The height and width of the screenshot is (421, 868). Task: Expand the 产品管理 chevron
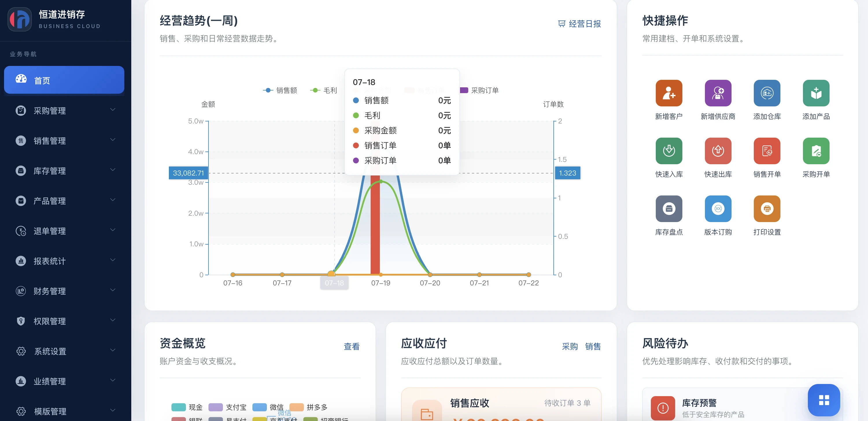tap(112, 200)
